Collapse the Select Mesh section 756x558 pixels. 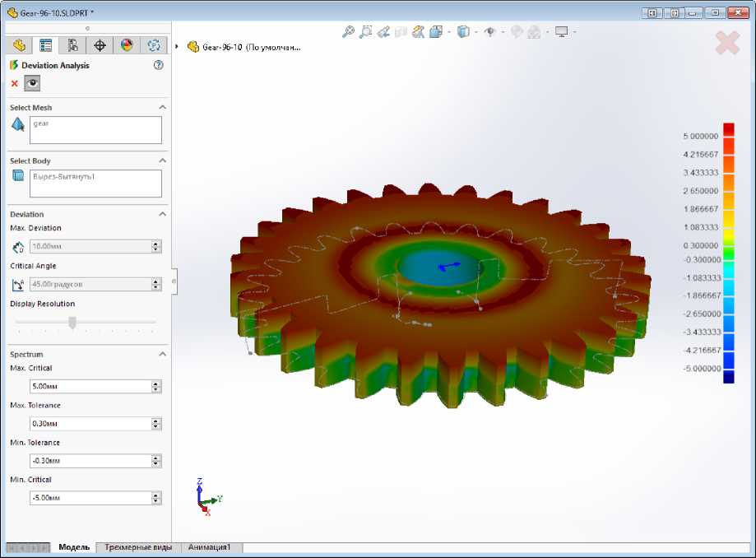[x=162, y=108]
